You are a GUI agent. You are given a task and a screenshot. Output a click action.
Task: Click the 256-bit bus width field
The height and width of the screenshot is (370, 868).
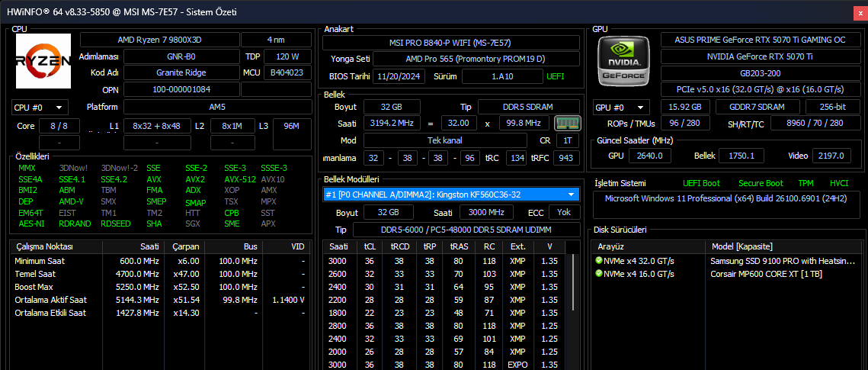click(x=832, y=107)
